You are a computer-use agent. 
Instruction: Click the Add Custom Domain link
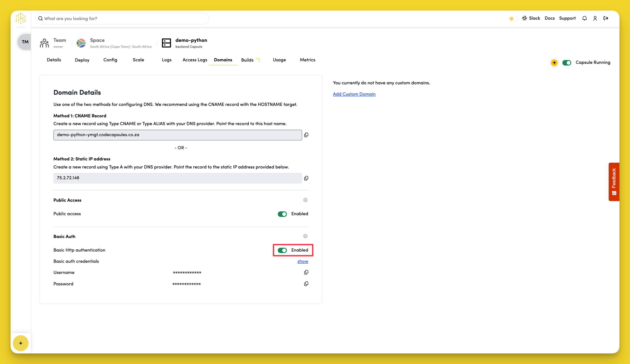(354, 94)
